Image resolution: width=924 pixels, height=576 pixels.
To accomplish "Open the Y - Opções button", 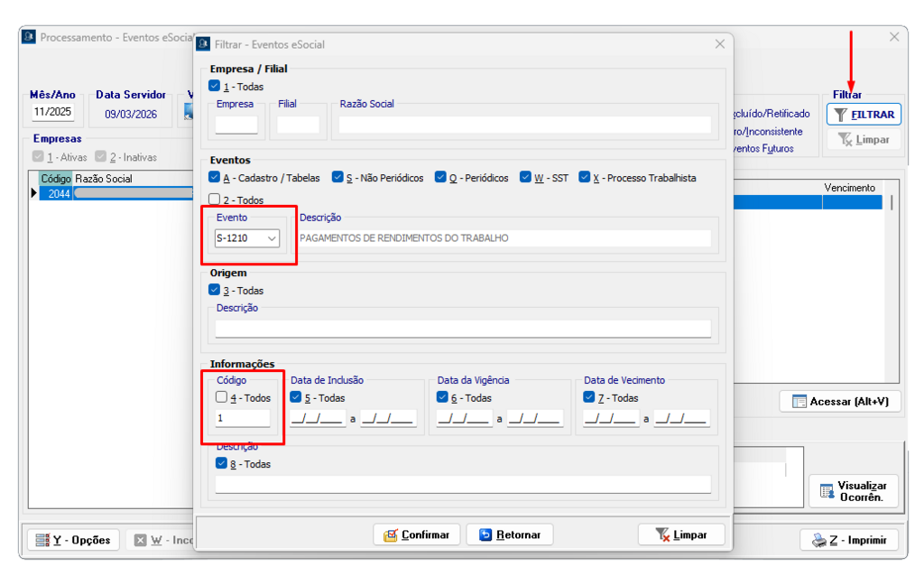I will coord(72,540).
